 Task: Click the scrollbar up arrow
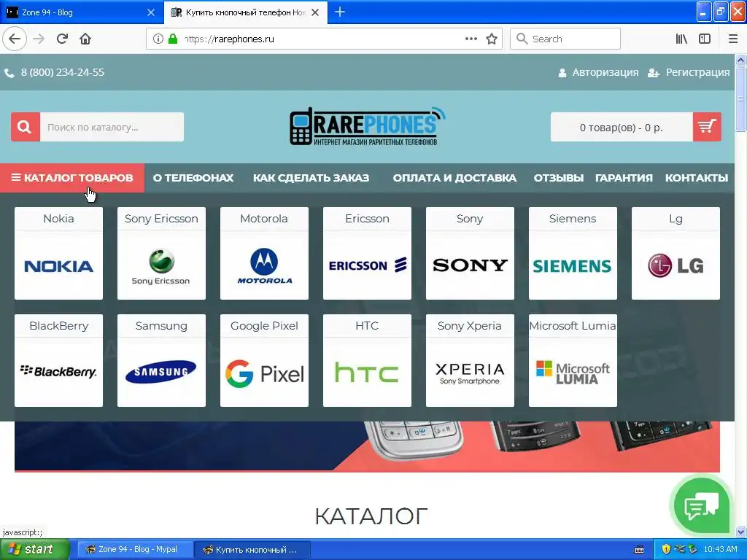point(741,60)
